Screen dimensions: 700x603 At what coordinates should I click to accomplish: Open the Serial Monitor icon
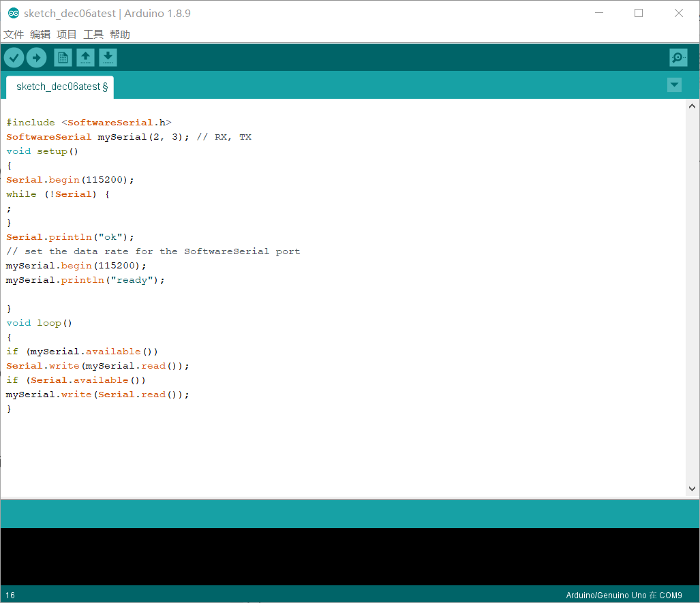point(678,57)
